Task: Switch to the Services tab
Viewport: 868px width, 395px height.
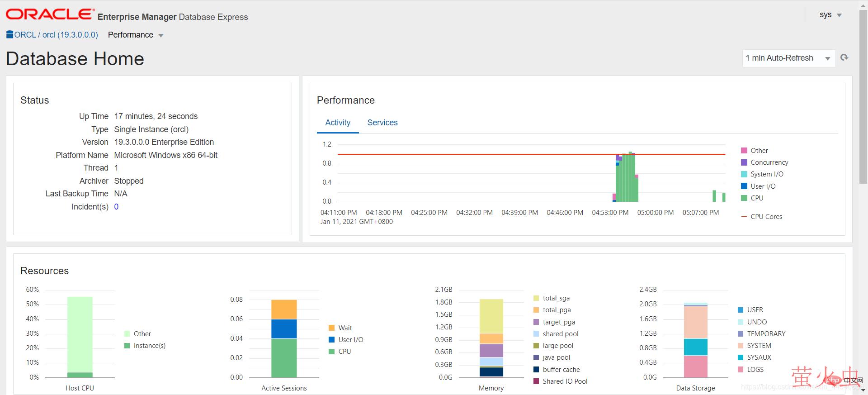Action: [382, 123]
